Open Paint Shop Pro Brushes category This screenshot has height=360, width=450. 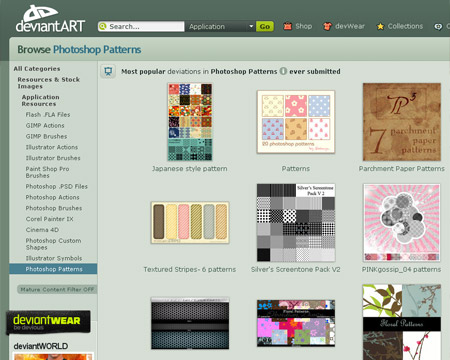pos(47,172)
